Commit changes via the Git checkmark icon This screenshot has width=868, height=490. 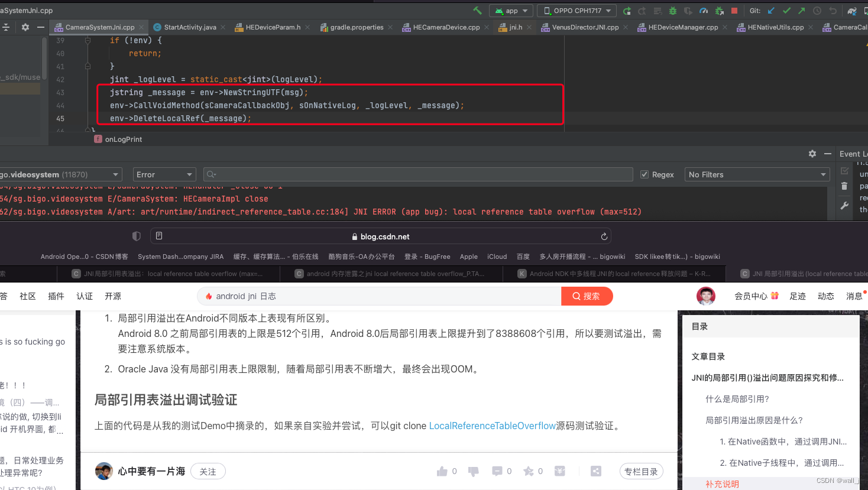(786, 10)
